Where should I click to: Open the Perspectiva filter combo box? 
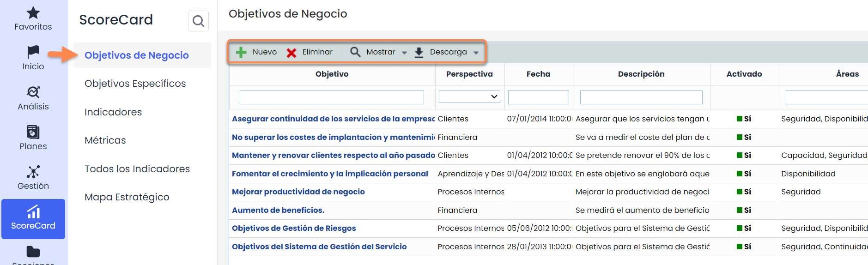point(469,96)
